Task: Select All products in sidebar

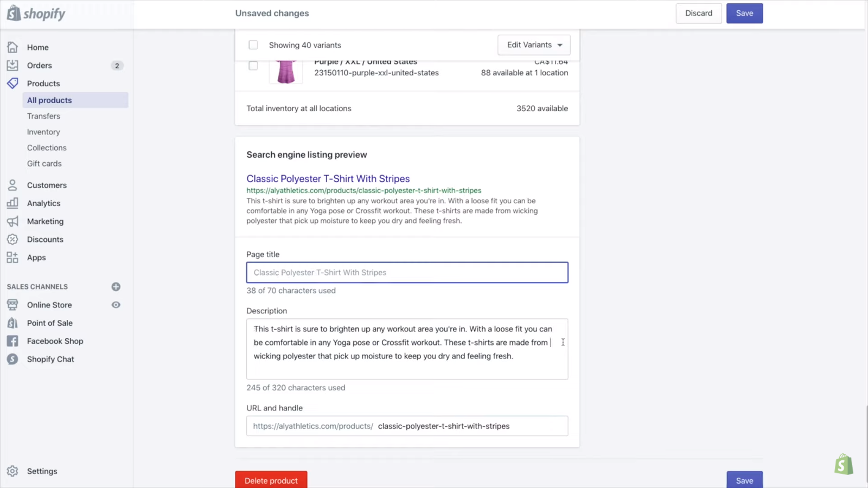Action: click(x=49, y=100)
